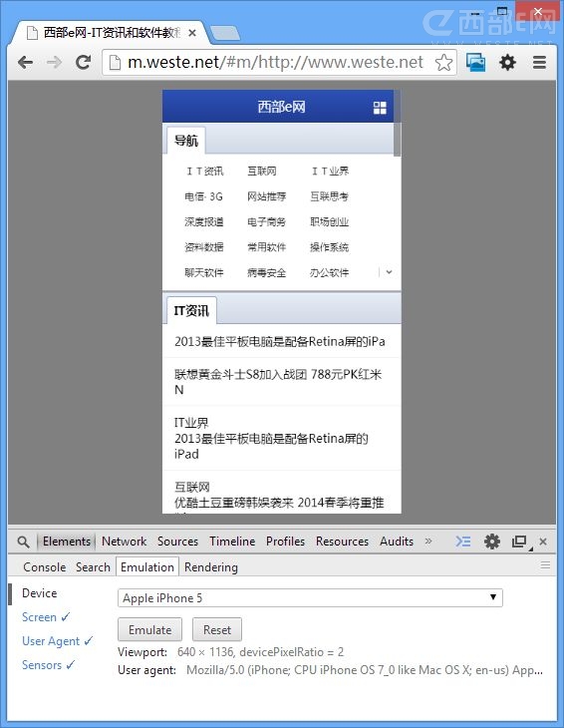Switch to the Network panel
The height and width of the screenshot is (728, 564).
(124, 542)
